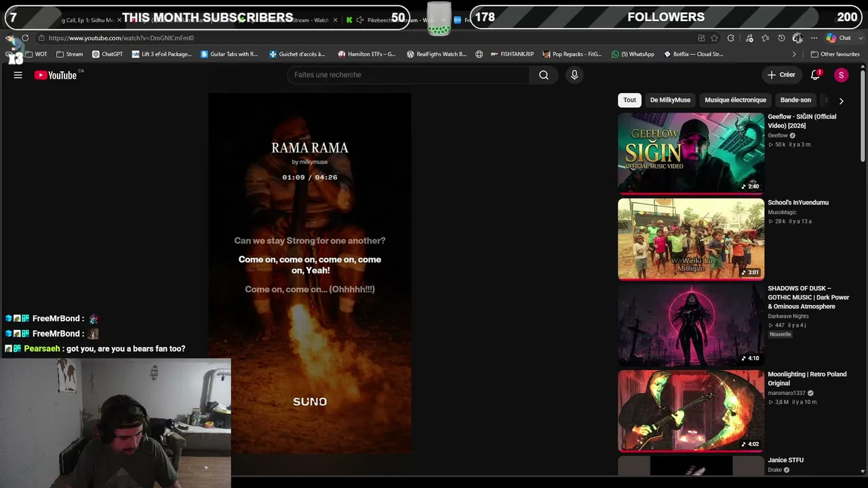Image resolution: width=868 pixels, height=488 pixels.
Task: Click the Moonlighting guitar thumbnail
Action: [691, 411]
